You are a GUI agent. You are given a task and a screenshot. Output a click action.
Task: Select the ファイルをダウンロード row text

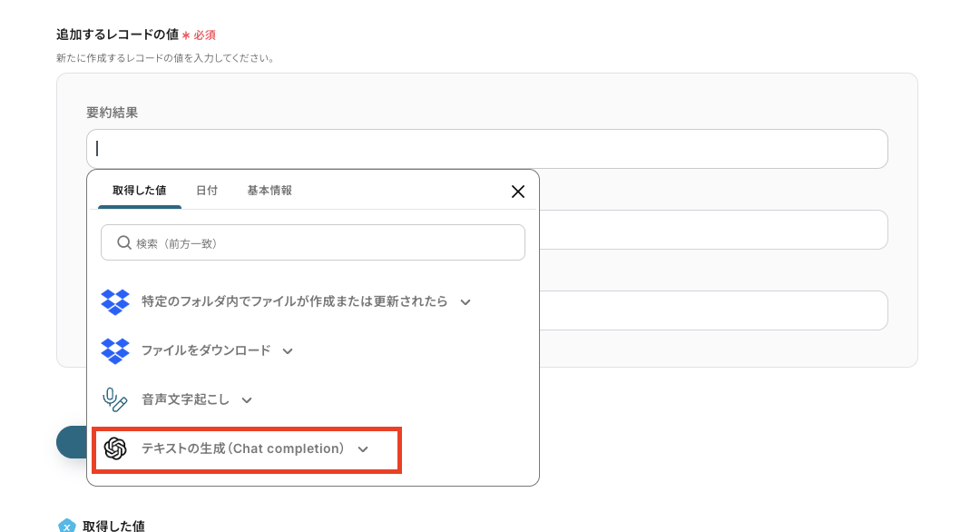click(206, 350)
